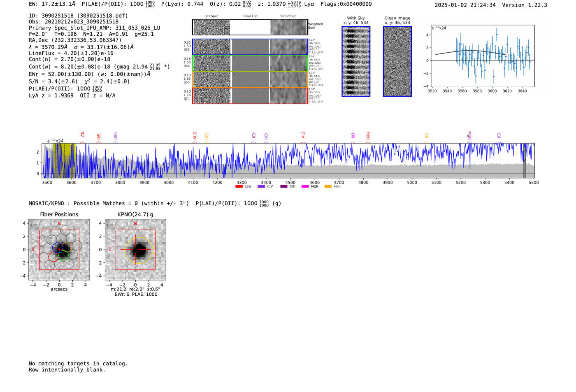Image resolution: width=576 pixels, height=392 pixels.
Task: Select the NV line marker above spectrum
Action: (x=83, y=137)
